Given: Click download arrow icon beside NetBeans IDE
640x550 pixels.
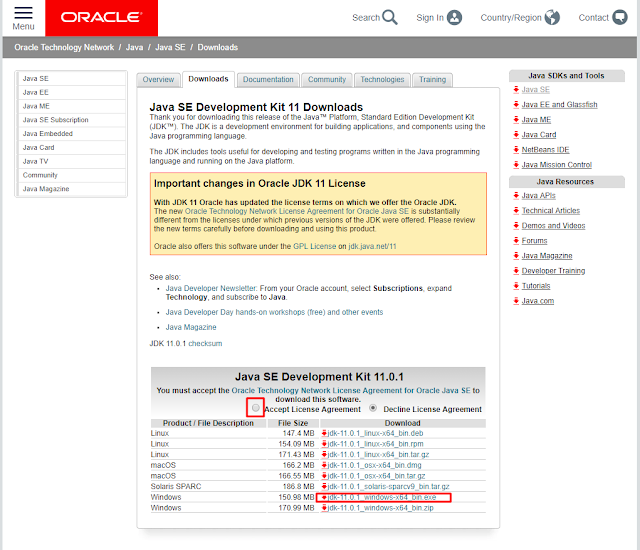Looking at the screenshot, I should [x=516, y=150].
